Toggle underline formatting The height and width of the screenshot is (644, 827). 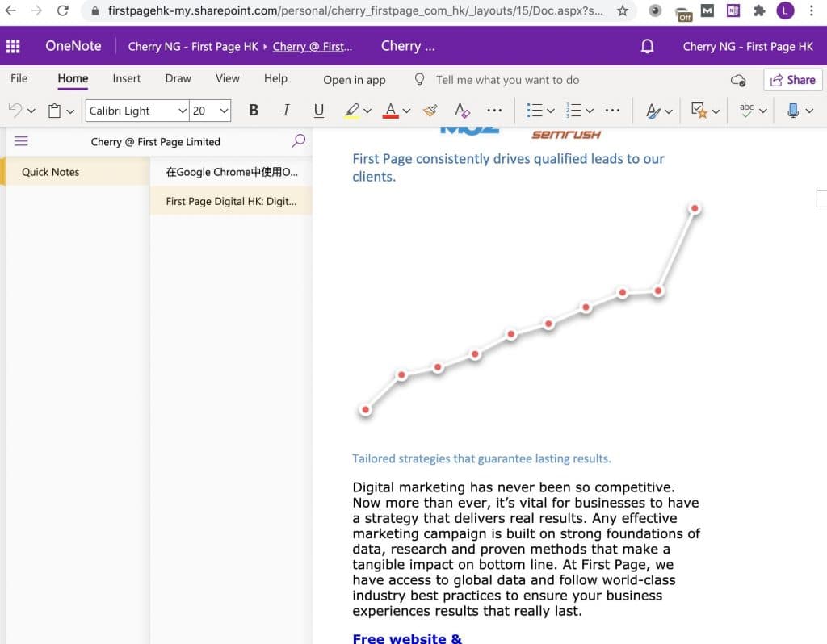[318, 111]
